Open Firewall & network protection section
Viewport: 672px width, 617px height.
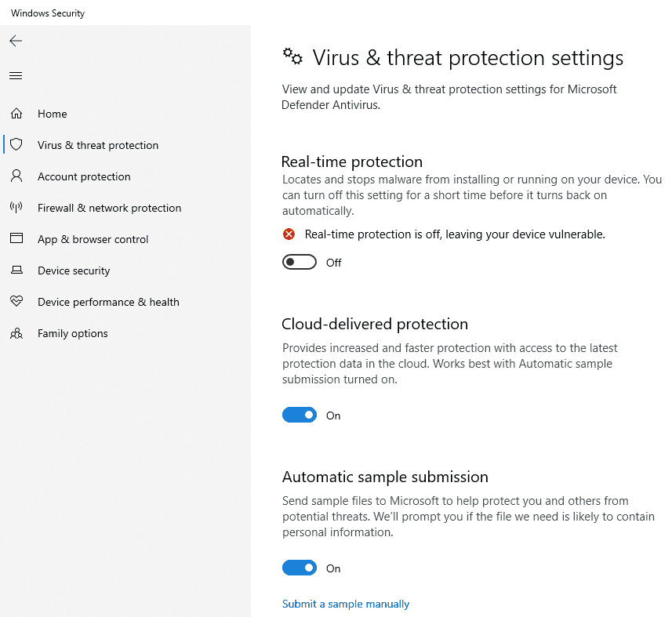coord(109,208)
